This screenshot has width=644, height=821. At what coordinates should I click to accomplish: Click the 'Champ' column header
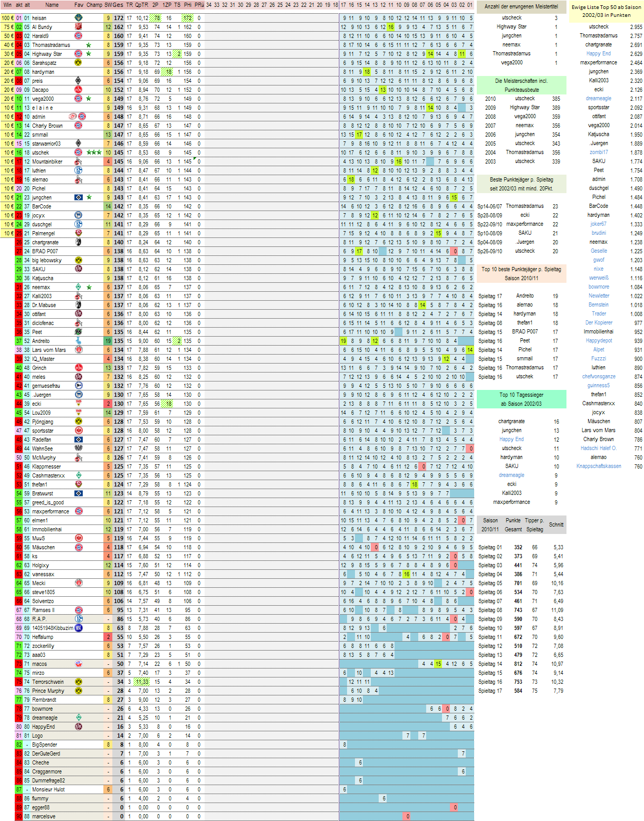tap(94, 5)
